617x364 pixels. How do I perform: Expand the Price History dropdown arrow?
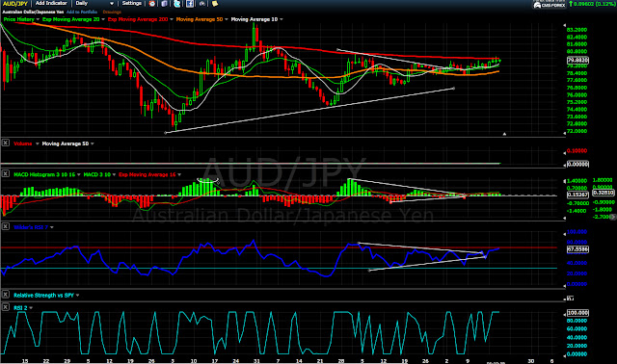coord(38,19)
